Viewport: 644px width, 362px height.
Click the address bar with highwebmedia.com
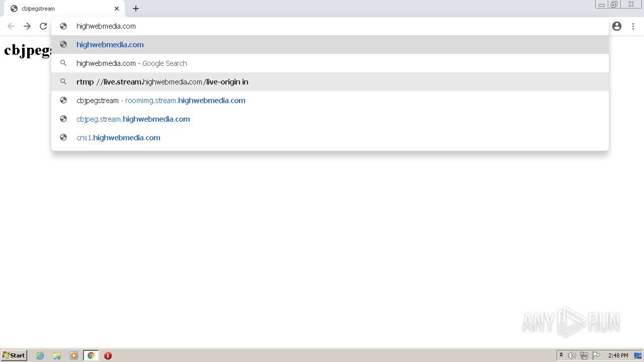point(330,26)
